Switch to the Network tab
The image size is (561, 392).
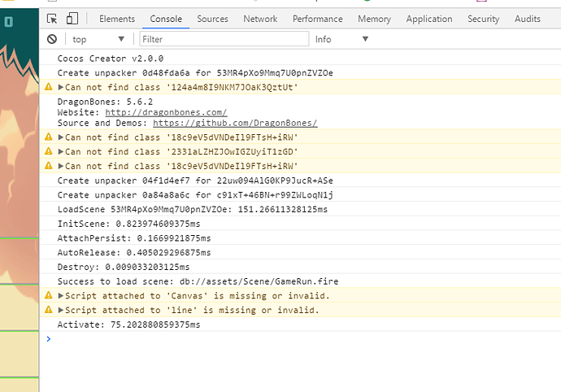(x=260, y=19)
